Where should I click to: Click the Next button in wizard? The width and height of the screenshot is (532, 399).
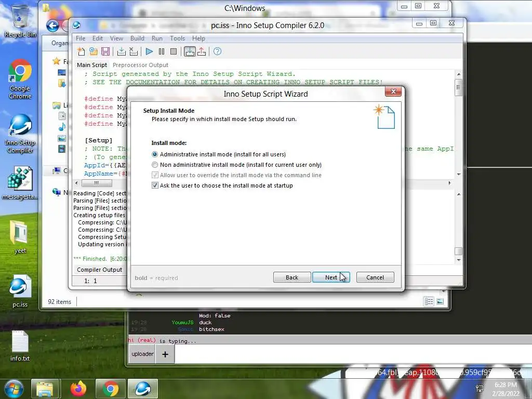tap(331, 277)
